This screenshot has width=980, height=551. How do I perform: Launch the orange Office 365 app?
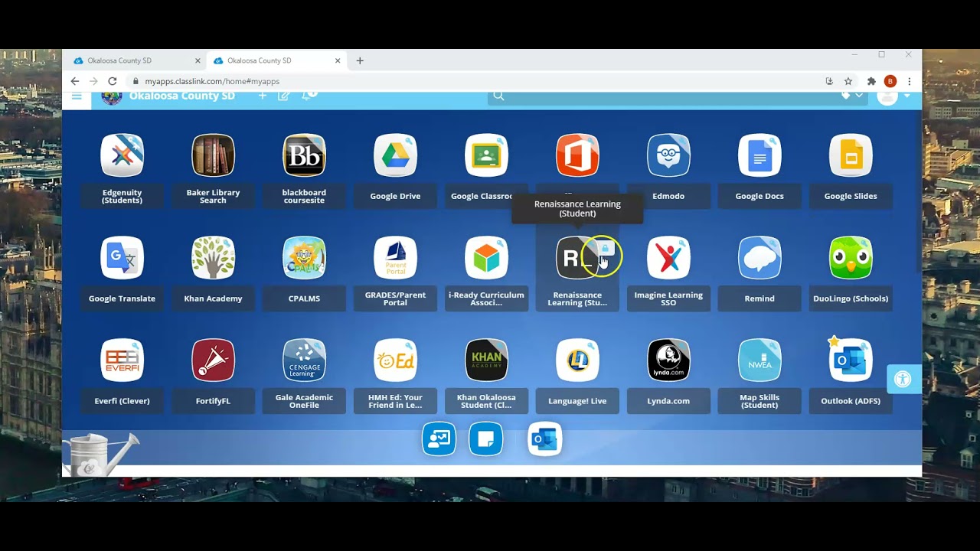tap(577, 155)
